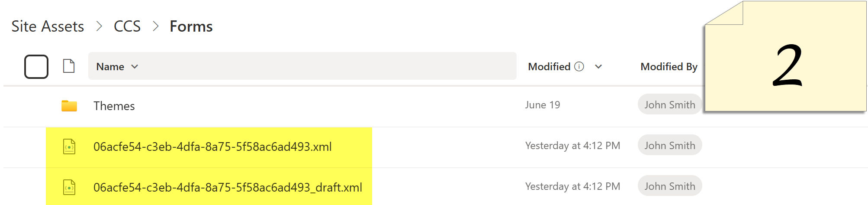Viewport: 868px width, 205px height.
Task: Open the Name column dropdown chevron
Action: [135, 67]
